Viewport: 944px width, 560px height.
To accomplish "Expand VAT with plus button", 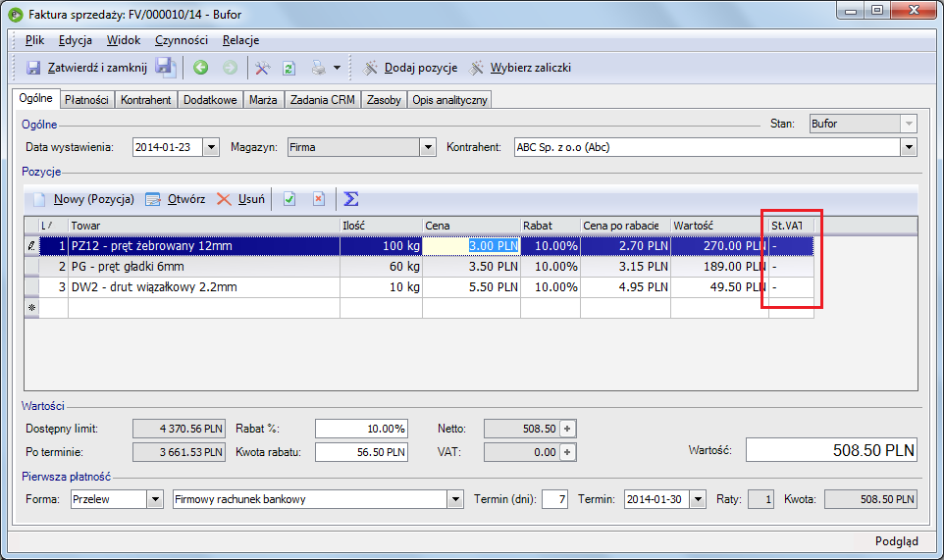I will point(567,452).
